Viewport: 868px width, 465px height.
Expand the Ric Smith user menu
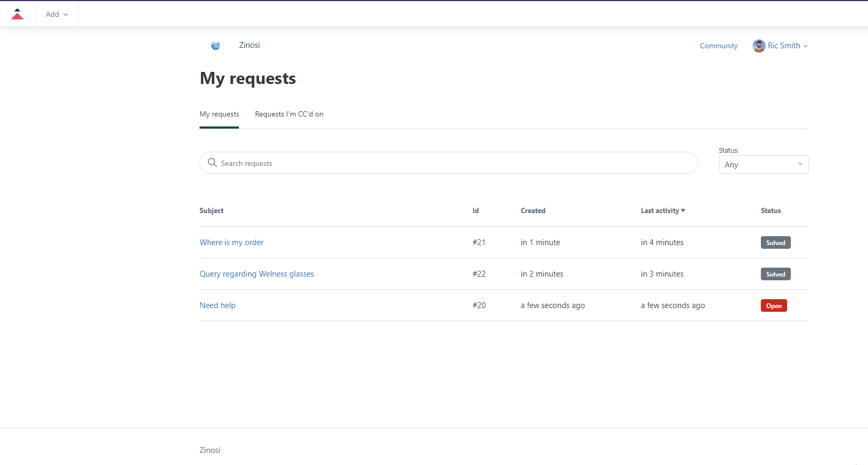point(788,46)
